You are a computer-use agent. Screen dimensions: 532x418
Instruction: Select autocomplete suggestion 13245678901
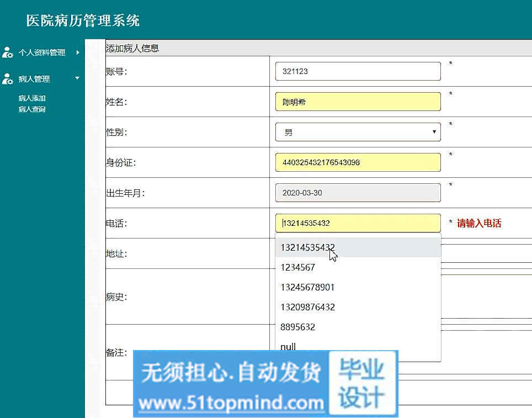(x=358, y=287)
